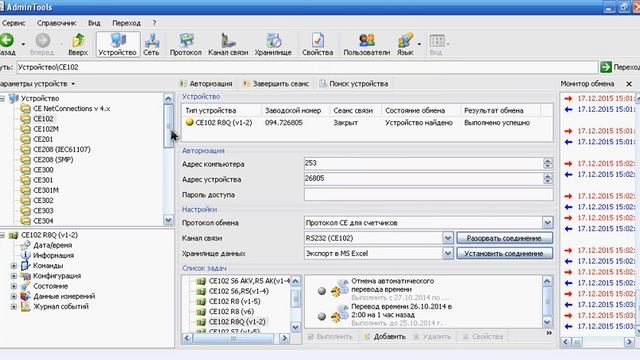The height and width of the screenshot is (360, 640).
Task: Click task list horizontal scrollbar thumb
Action: [233, 338]
